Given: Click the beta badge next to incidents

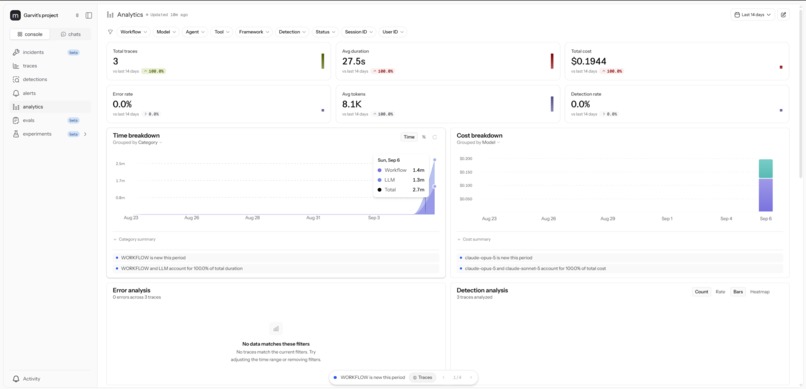Looking at the screenshot, I should point(74,52).
